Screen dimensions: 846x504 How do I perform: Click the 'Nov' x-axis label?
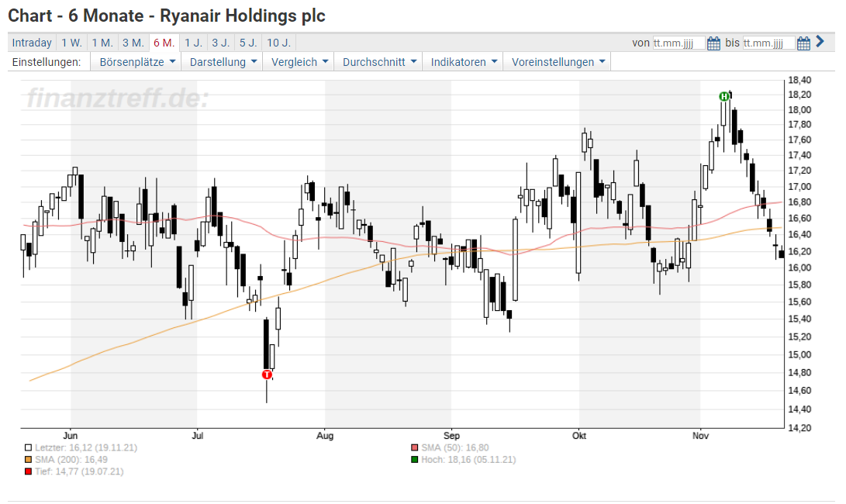tap(700, 436)
